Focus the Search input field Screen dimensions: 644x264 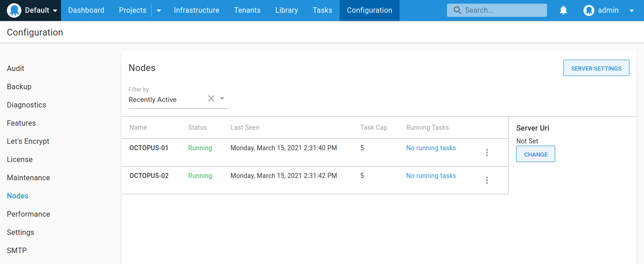pyautogui.click(x=497, y=10)
